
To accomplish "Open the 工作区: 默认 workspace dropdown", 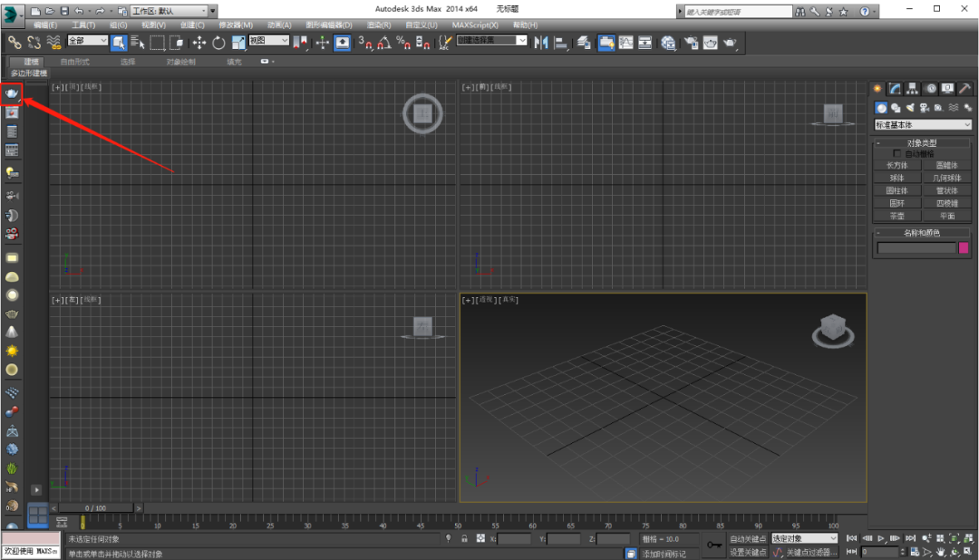I will coord(169,11).
